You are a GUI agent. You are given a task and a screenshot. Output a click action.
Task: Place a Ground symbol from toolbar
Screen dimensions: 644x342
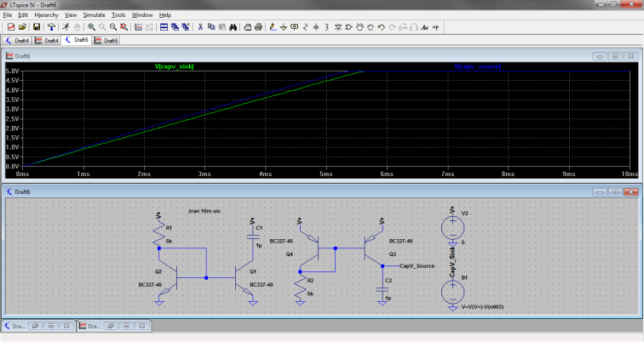(x=284, y=27)
